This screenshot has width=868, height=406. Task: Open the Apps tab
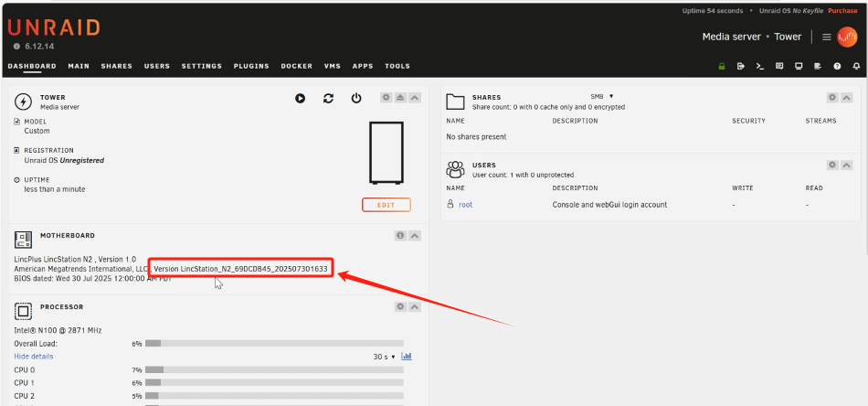363,66
